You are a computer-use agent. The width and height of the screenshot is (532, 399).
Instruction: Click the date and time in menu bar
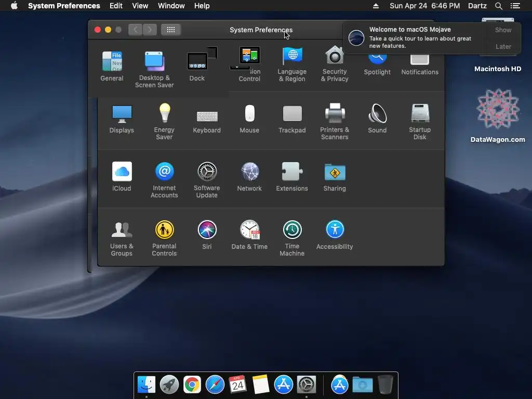point(425,6)
